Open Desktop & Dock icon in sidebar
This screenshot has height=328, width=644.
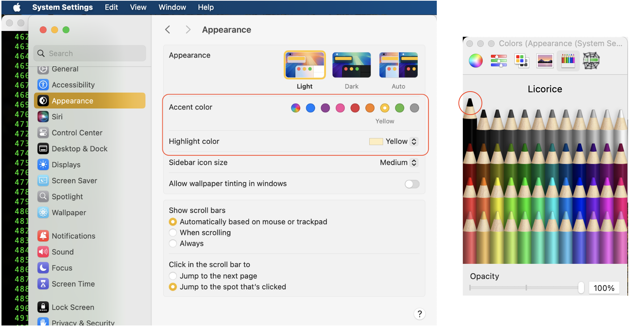coord(43,149)
